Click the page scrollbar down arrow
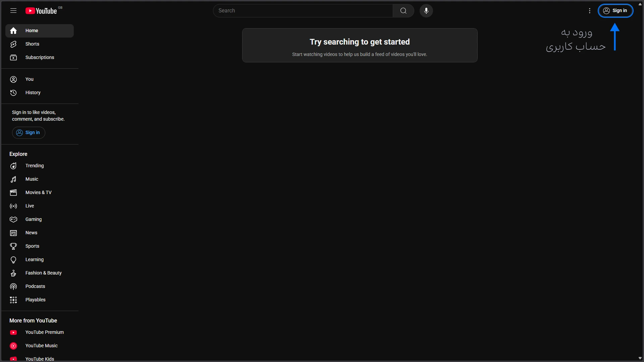 pos(640,358)
